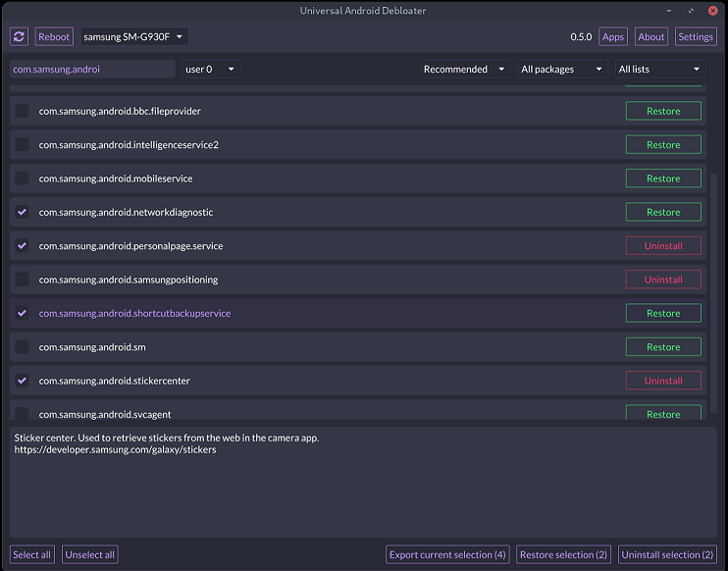Click the Reboot button

coord(54,36)
